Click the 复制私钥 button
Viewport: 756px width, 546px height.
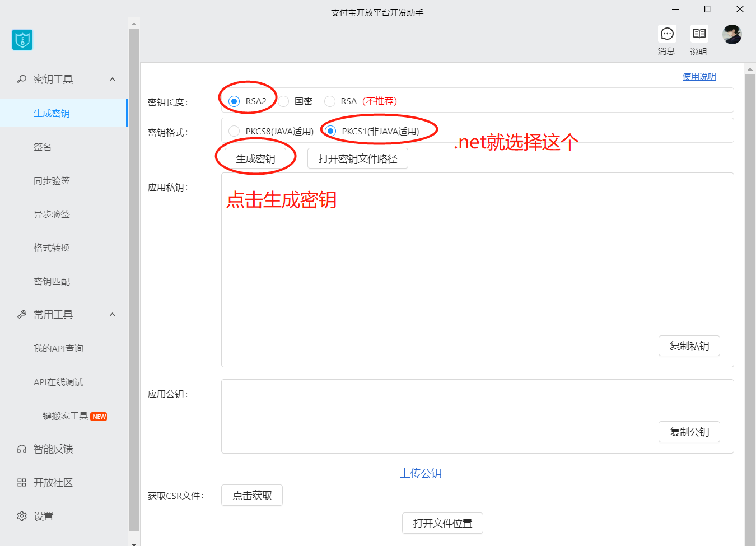pyautogui.click(x=689, y=346)
